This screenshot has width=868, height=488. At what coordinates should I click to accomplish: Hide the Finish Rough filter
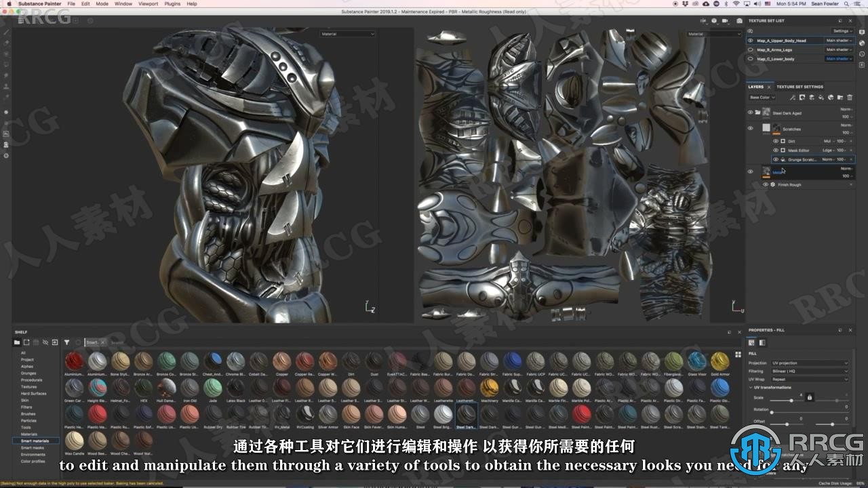(766, 184)
